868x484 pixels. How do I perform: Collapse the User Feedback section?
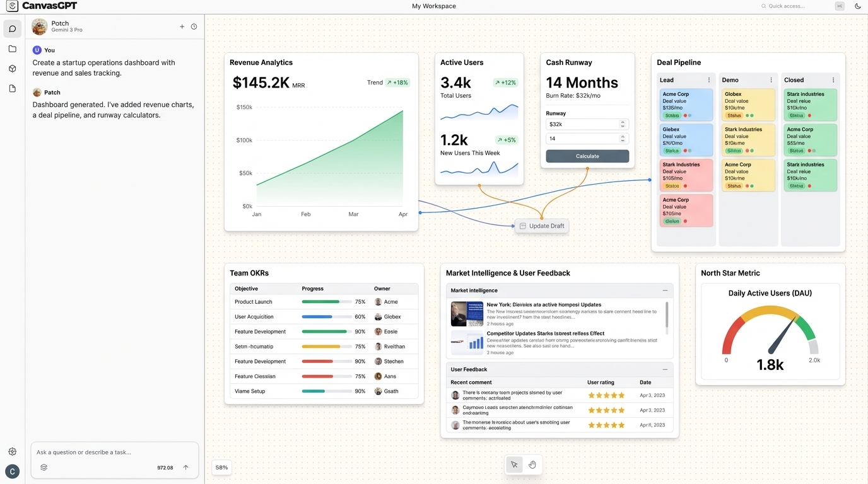tap(665, 369)
